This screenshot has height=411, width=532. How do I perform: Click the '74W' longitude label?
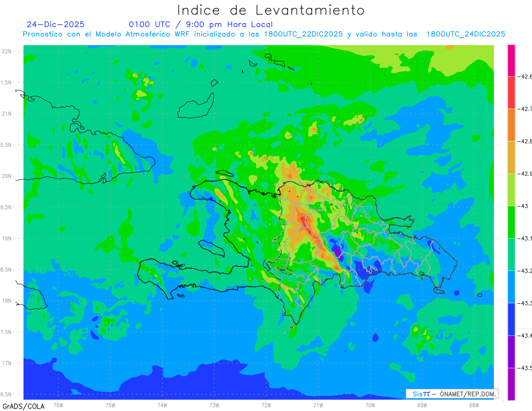pyautogui.click(x=162, y=405)
